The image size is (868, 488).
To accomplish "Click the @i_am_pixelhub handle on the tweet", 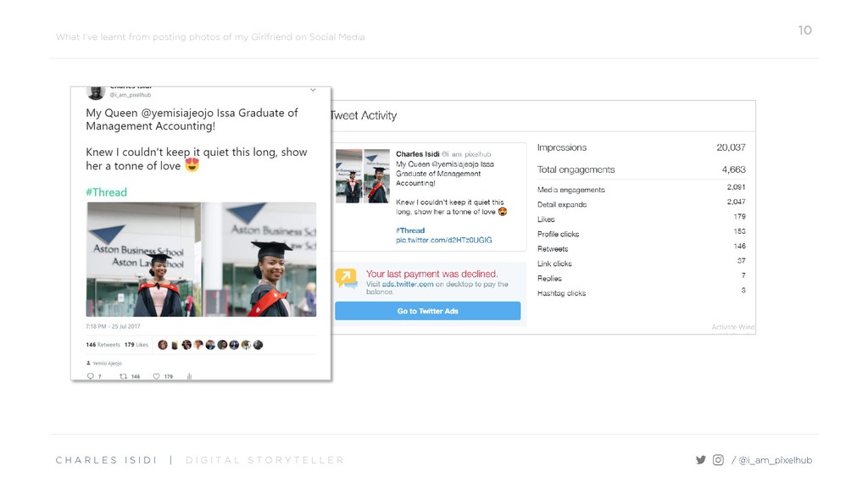I will pos(130,95).
